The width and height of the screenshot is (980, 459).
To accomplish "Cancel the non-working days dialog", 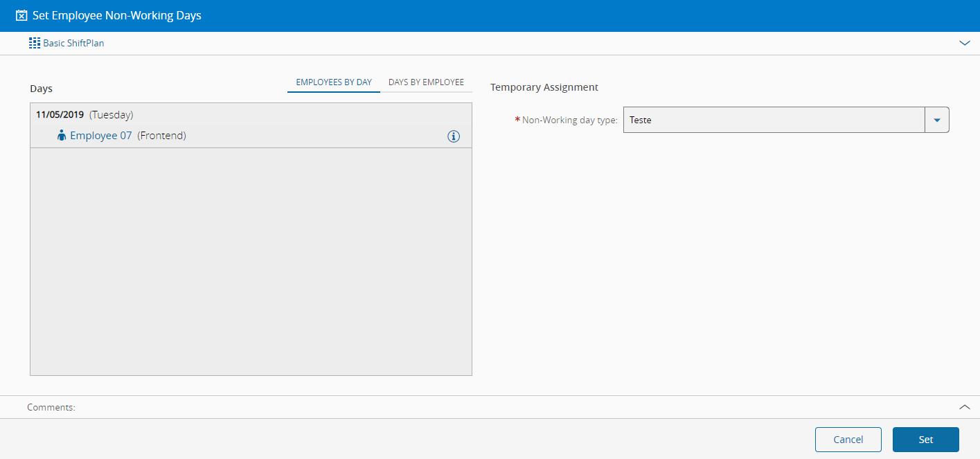I will pos(848,440).
